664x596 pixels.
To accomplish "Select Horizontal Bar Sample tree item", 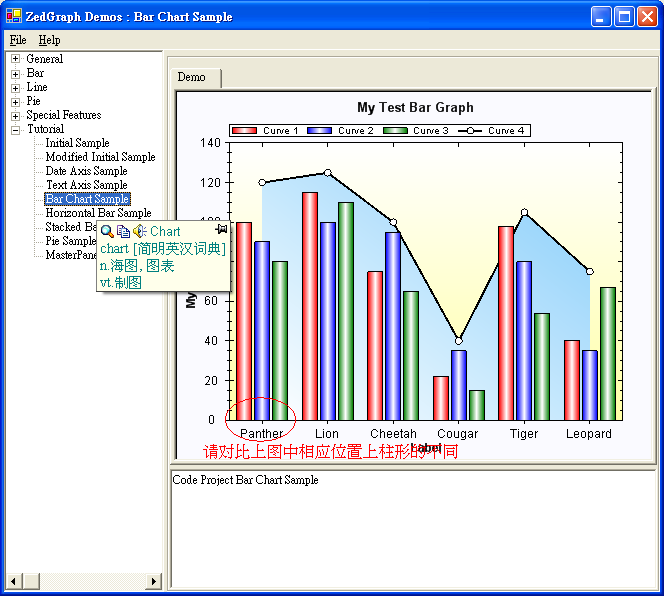I will (x=98, y=213).
